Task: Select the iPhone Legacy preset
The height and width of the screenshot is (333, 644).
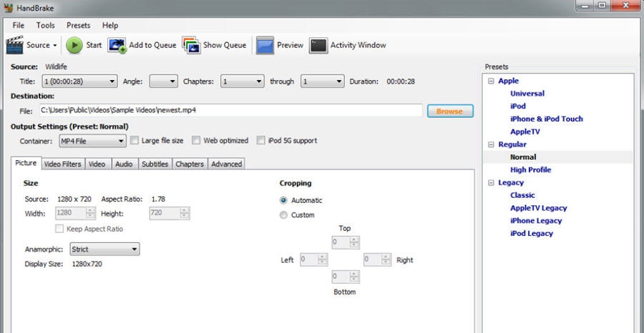Action: [536, 221]
